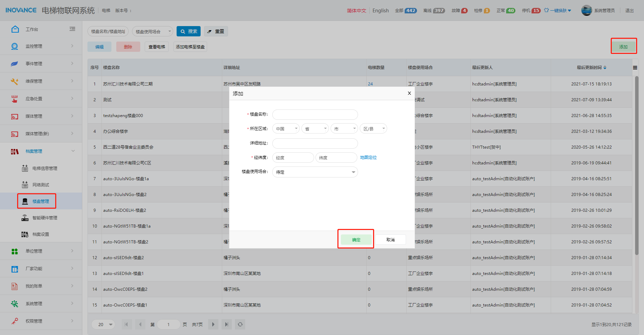Image resolution: width=644 pixels, height=335 pixels.
Task: Open the 区/县 district dropdown
Action: [373, 129]
